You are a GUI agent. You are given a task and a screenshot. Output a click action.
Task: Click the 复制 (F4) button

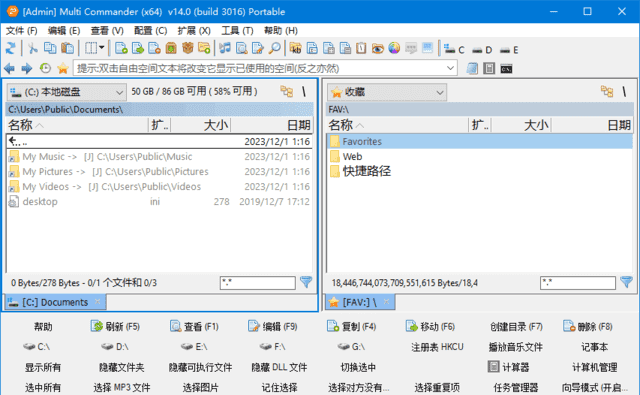click(351, 326)
